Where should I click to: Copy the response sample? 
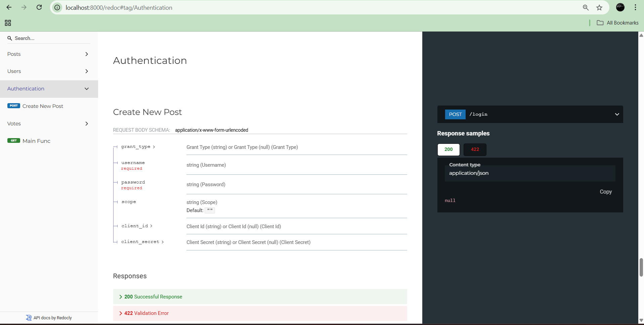click(x=605, y=192)
